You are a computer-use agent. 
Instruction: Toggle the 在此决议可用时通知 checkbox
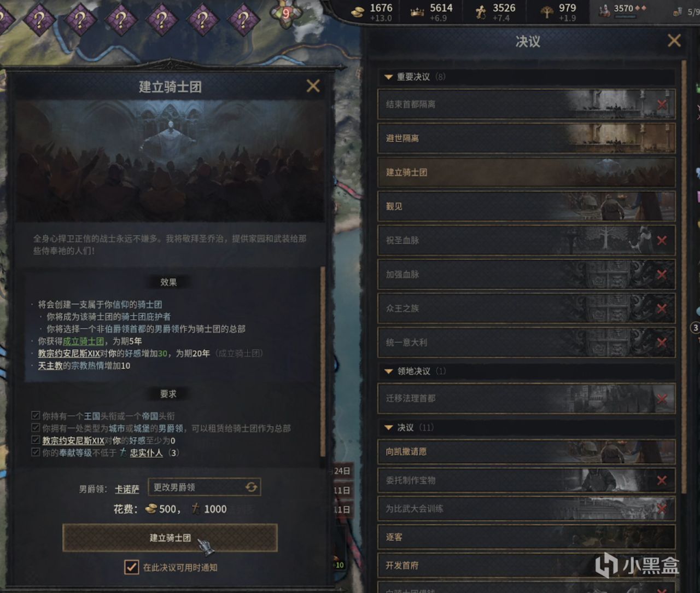tap(131, 567)
